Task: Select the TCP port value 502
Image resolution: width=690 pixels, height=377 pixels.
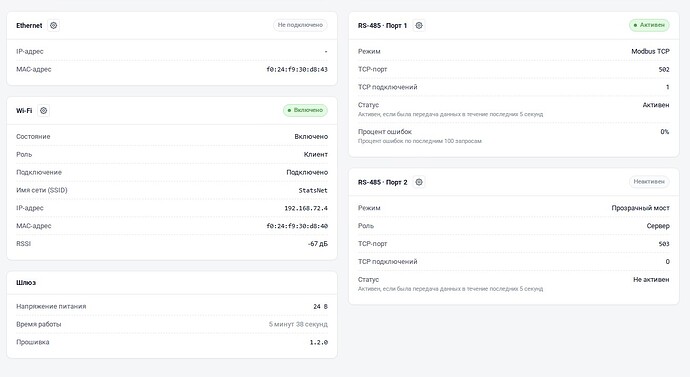Action: pyautogui.click(x=664, y=69)
